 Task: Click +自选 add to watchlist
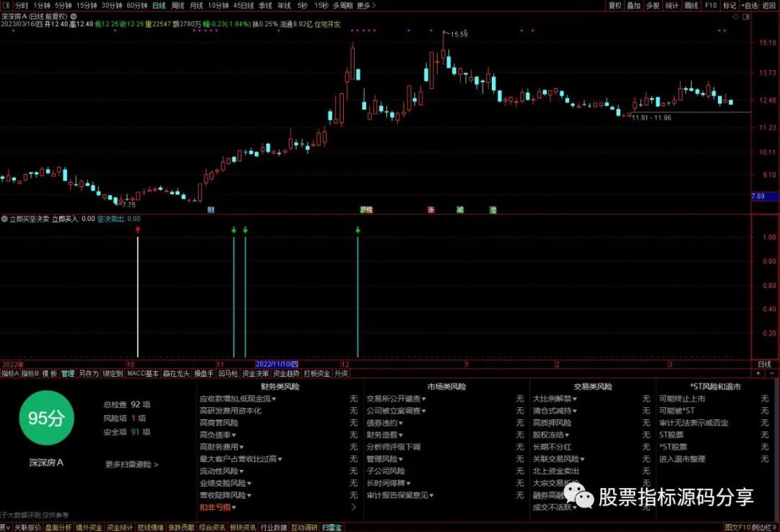(x=750, y=6)
